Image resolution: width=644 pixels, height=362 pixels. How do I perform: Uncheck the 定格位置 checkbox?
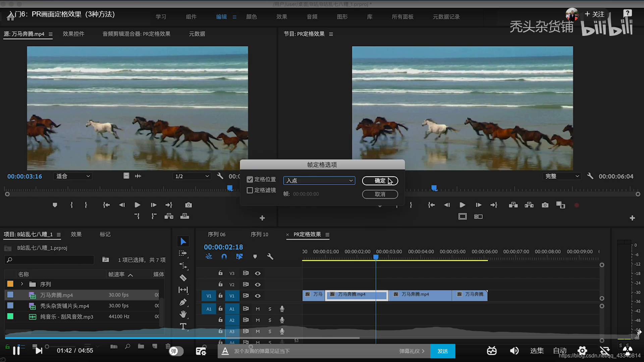pyautogui.click(x=250, y=180)
